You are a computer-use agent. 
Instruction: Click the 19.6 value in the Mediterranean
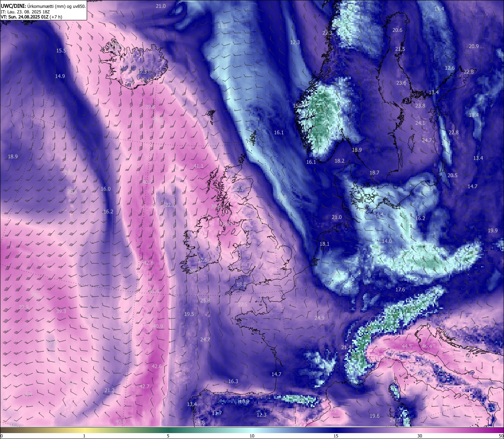click(x=374, y=416)
